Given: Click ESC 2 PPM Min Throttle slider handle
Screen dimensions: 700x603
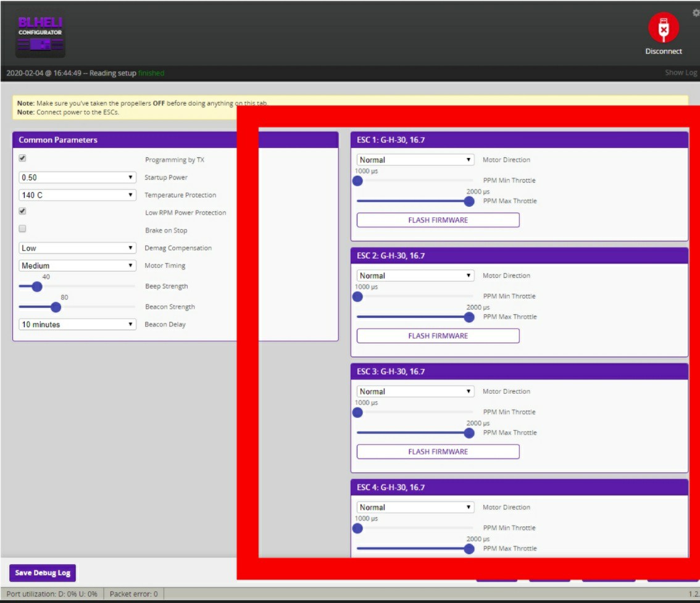Looking at the screenshot, I should (357, 297).
